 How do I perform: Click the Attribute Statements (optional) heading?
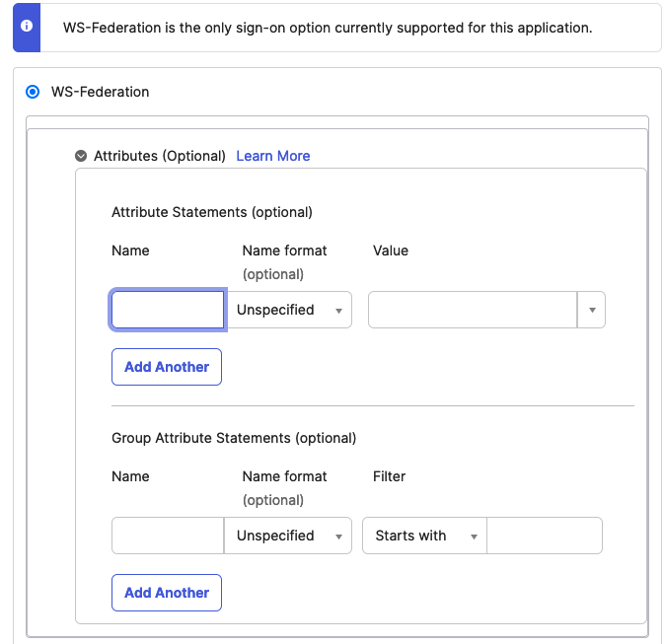pyautogui.click(x=212, y=212)
